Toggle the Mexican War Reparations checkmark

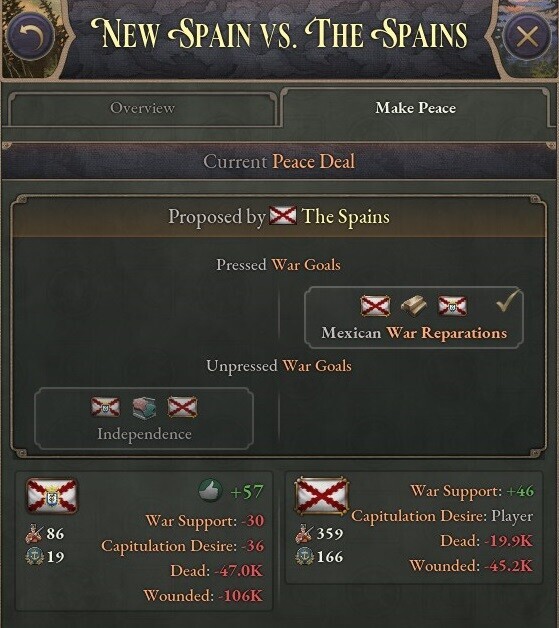point(508,301)
